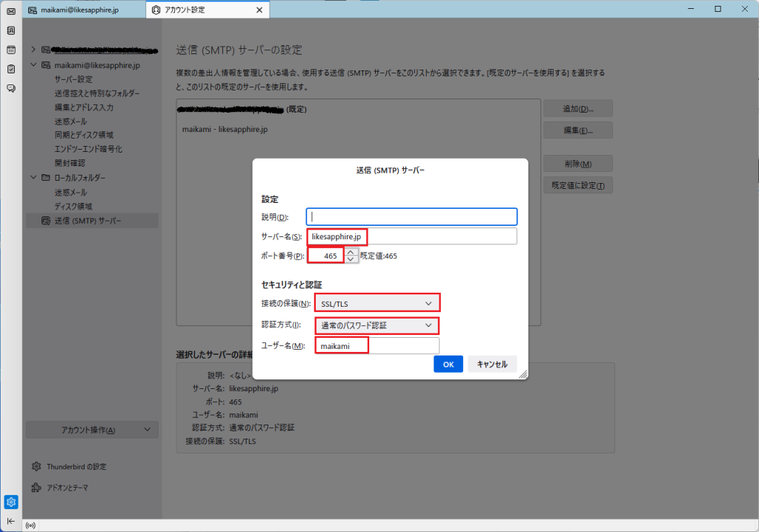
Task: Click the settings gear icon at bottom left
Action: pos(11,502)
